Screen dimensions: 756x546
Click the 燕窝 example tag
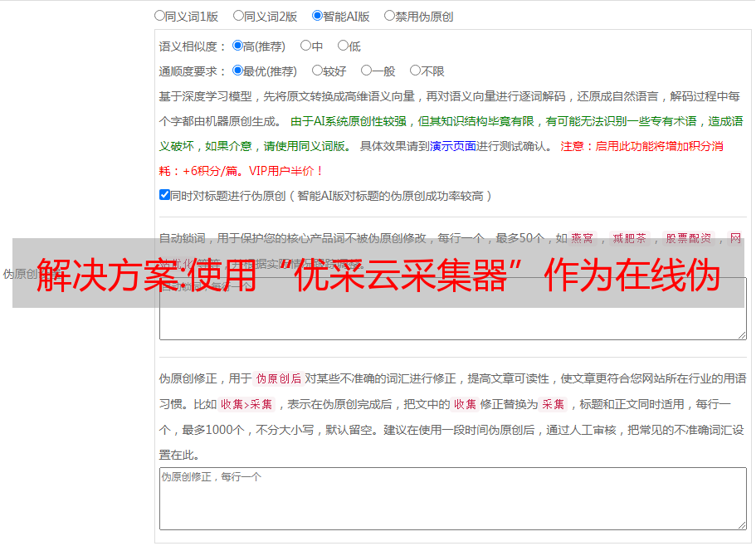pyautogui.click(x=582, y=238)
